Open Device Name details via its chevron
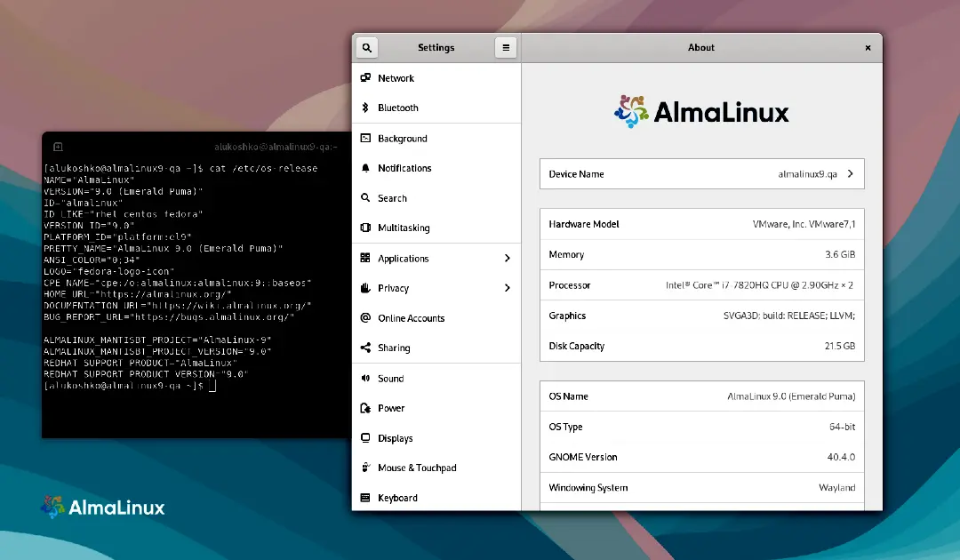 (852, 173)
